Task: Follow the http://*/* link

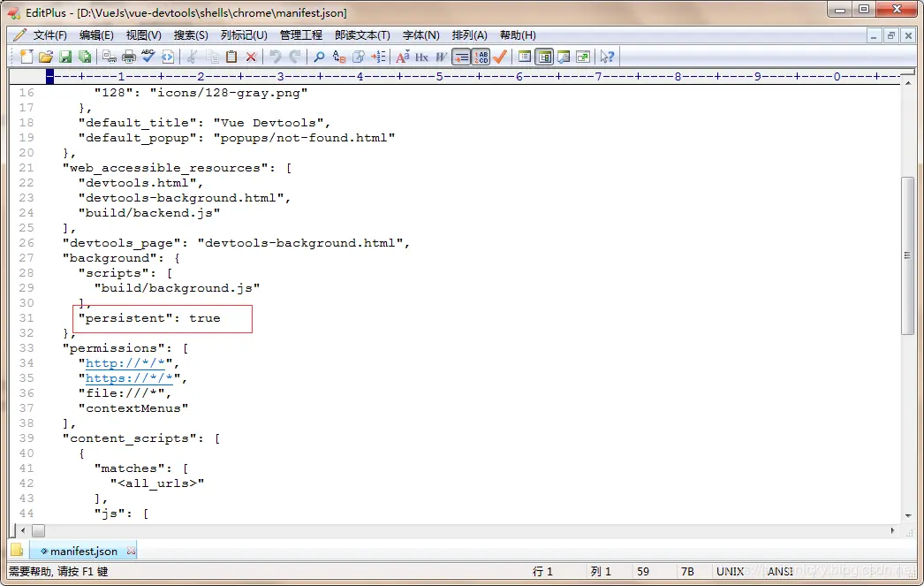Action: (125, 363)
